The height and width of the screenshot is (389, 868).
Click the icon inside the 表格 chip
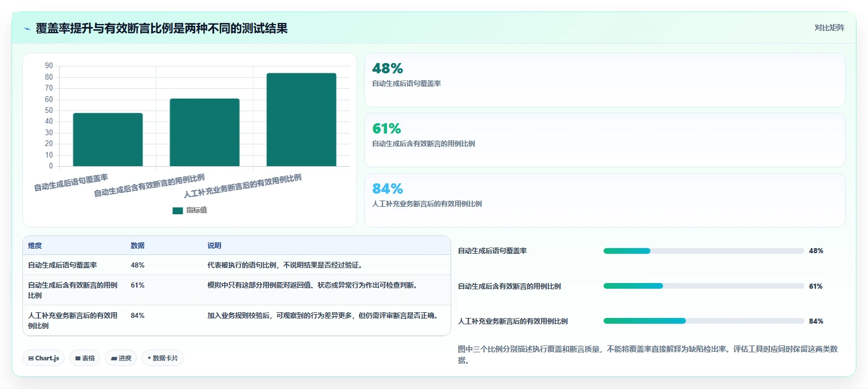(x=78, y=358)
